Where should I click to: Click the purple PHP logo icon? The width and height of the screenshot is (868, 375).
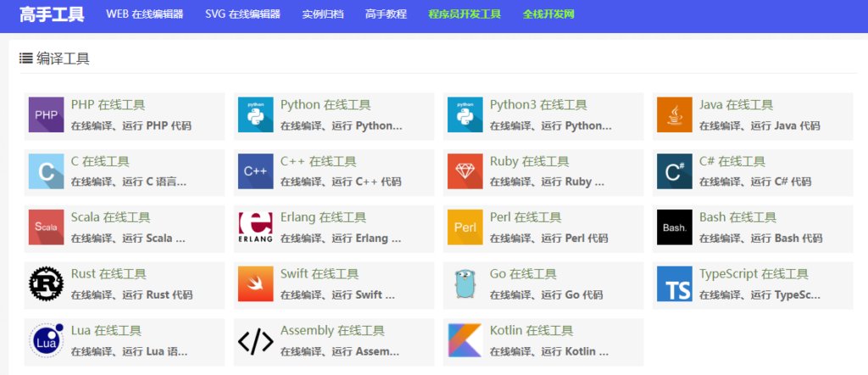pos(46,115)
